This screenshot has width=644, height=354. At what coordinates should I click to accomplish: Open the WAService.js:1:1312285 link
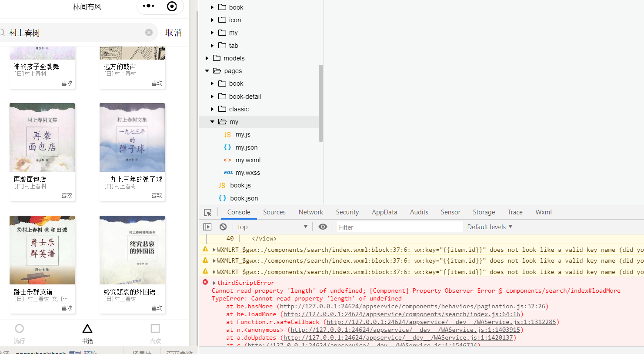pos(441,322)
